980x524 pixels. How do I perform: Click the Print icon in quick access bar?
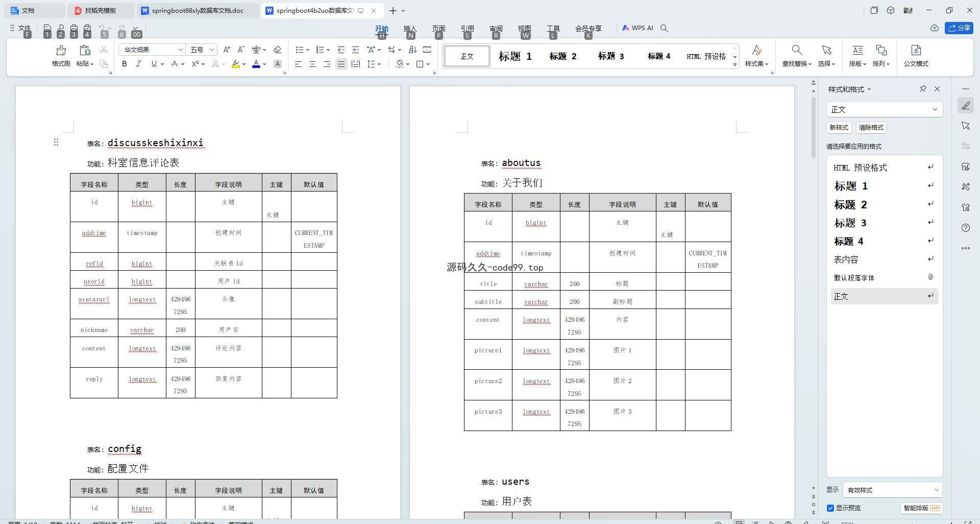point(74,29)
